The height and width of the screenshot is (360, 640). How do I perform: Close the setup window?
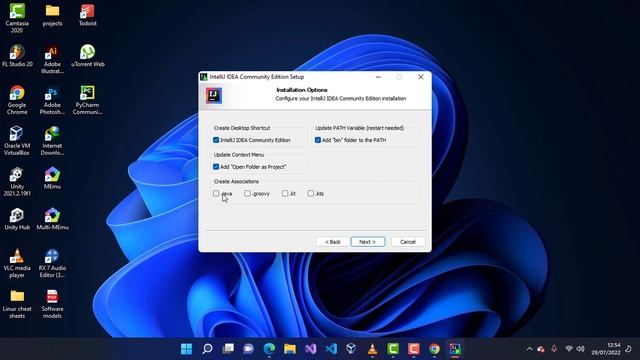pyautogui.click(x=420, y=77)
